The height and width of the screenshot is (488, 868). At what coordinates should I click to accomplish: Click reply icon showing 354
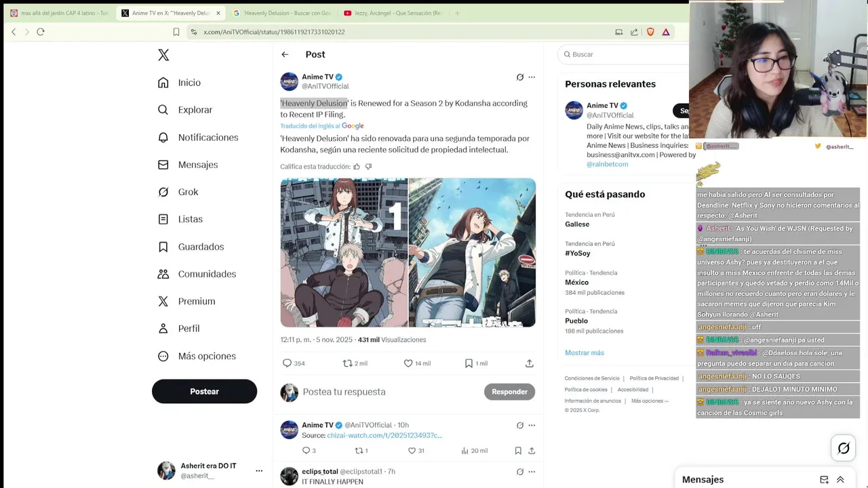(x=294, y=363)
